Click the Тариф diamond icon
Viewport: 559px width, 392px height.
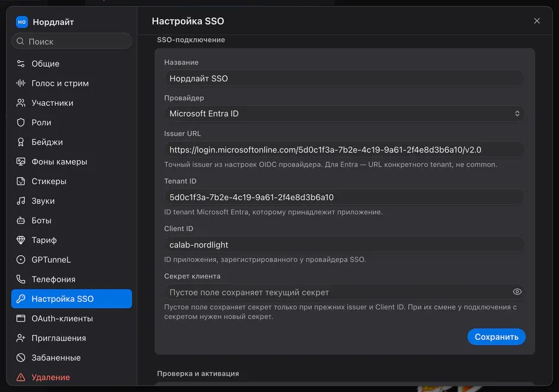coord(21,240)
